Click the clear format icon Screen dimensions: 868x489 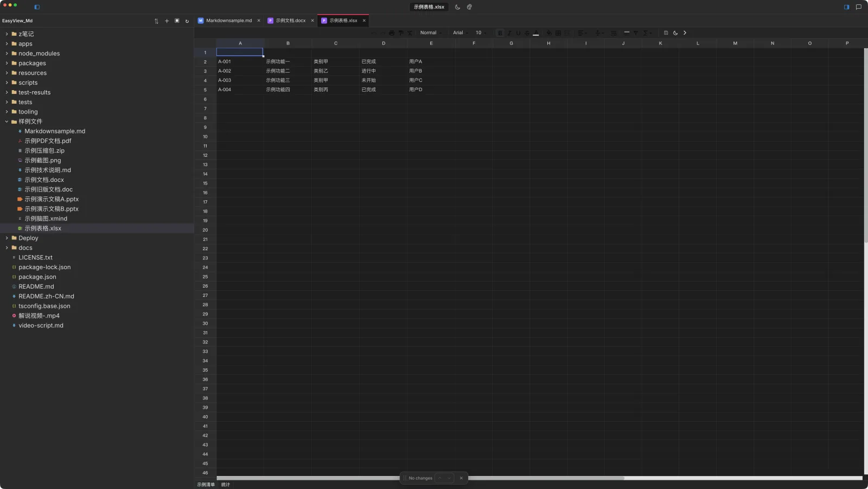tap(410, 33)
